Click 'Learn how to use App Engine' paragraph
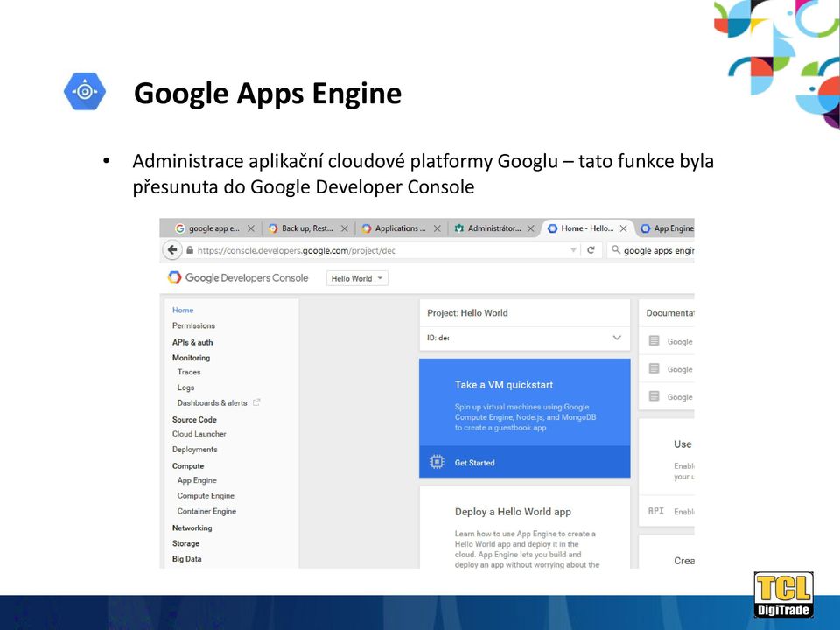This screenshot has width=840, height=630. tap(527, 549)
